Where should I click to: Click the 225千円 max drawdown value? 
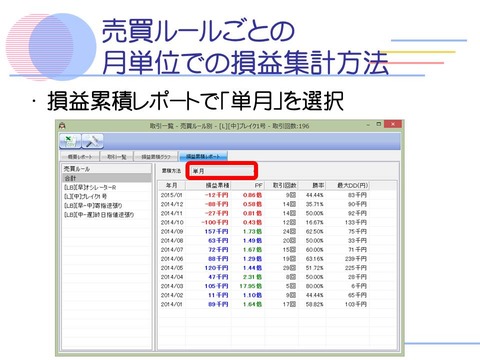click(356, 268)
